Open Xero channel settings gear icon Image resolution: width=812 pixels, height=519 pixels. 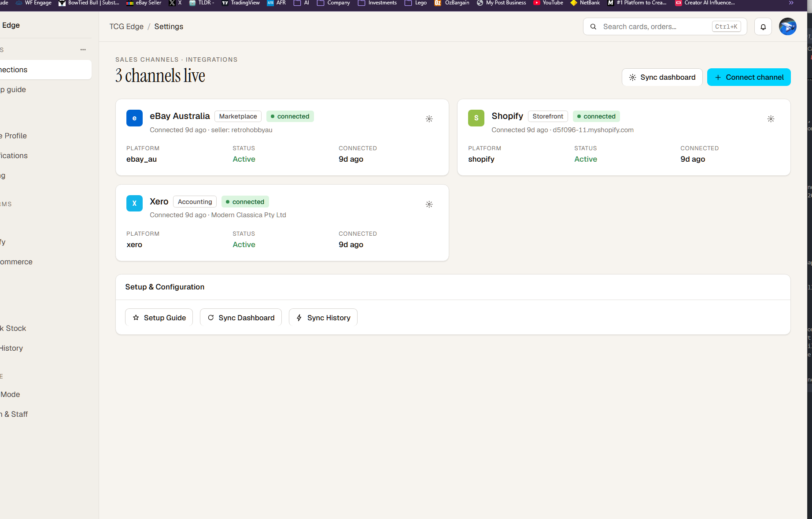coord(429,204)
